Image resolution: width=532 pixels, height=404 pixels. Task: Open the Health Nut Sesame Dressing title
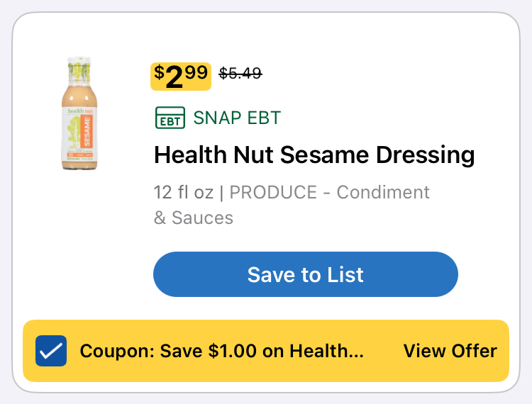point(314,155)
